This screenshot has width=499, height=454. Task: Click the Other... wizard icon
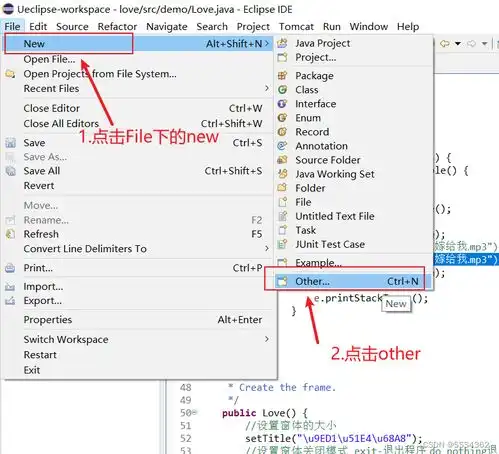tap(282, 281)
